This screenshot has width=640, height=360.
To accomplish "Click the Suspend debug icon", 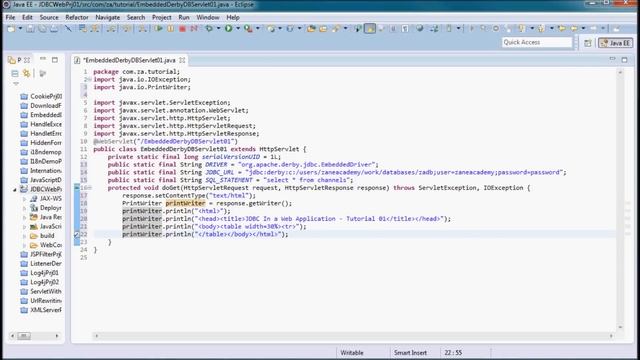I will (170, 29).
